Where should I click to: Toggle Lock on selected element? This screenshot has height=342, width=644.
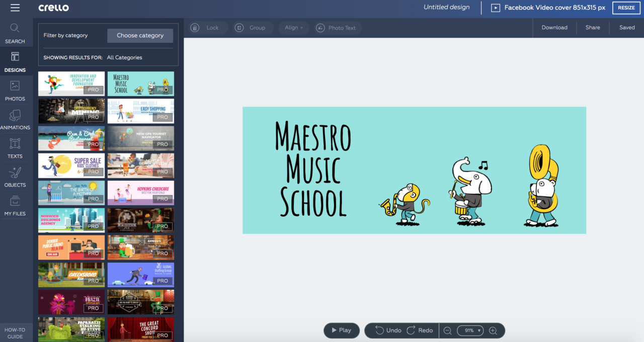pos(206,28)
